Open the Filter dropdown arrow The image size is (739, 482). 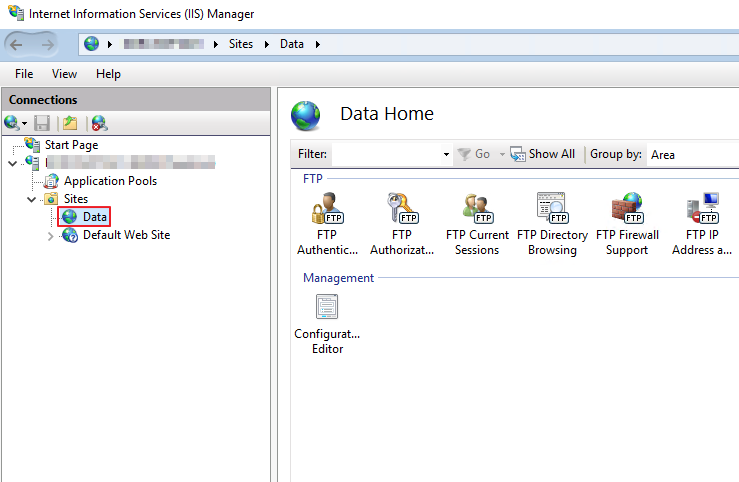click(446, 155)
